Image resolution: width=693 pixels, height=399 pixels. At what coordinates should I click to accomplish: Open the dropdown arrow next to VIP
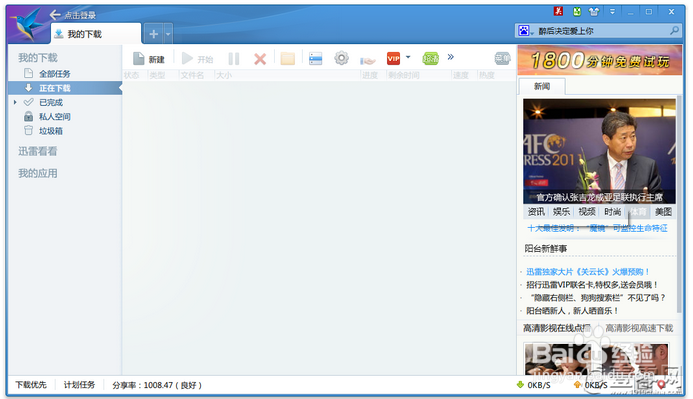point(408,57)
